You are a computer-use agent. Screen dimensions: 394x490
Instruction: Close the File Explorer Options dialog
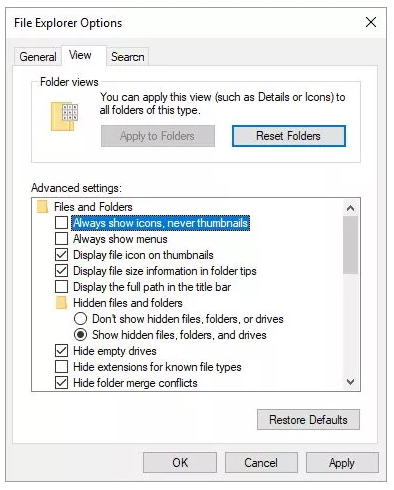click(371, 23)
